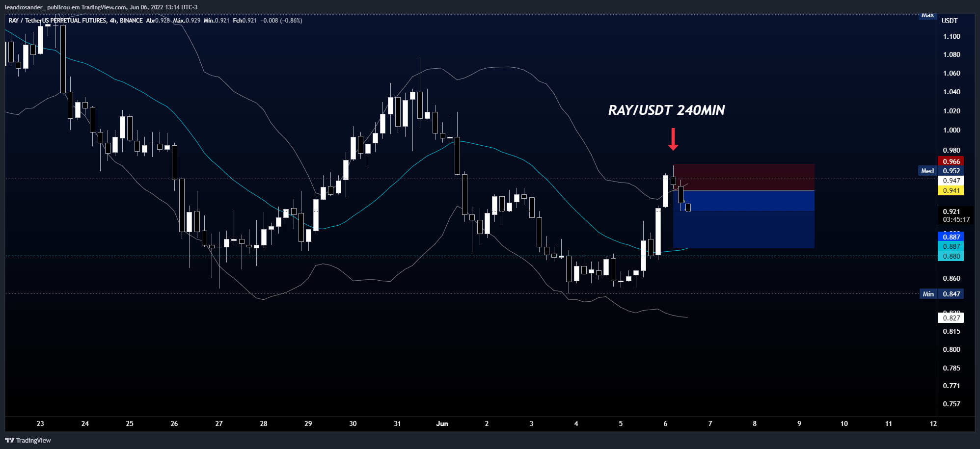Click the 1.000 price axis tick
Screen dimensions: 980x449
952,130
